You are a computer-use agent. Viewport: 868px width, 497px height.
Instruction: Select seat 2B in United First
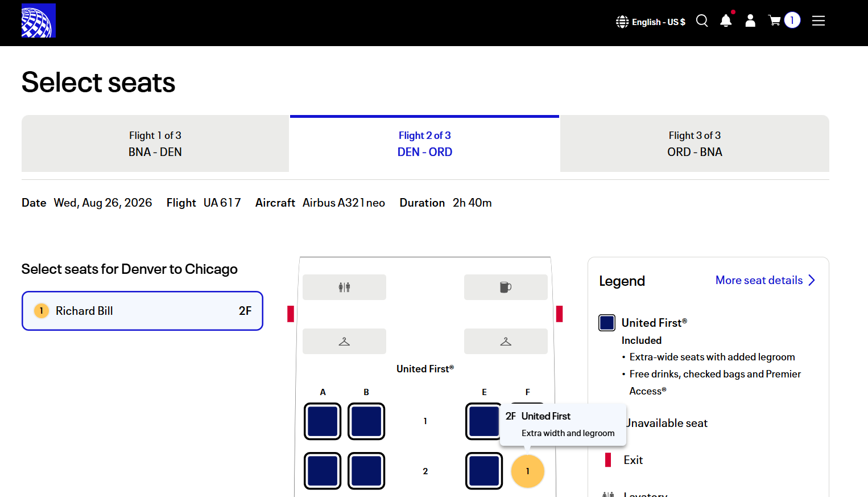(x=366, y=471)
